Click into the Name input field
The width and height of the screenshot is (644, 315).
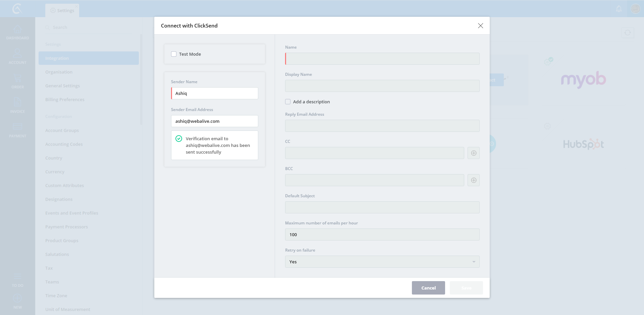[x=382, y=59]
